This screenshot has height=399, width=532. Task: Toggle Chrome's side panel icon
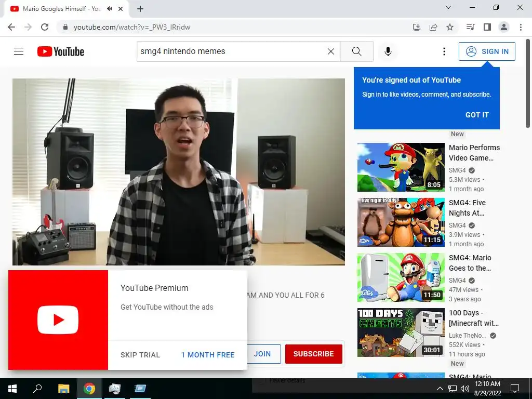pyautogui.click(x=487, y=27)
